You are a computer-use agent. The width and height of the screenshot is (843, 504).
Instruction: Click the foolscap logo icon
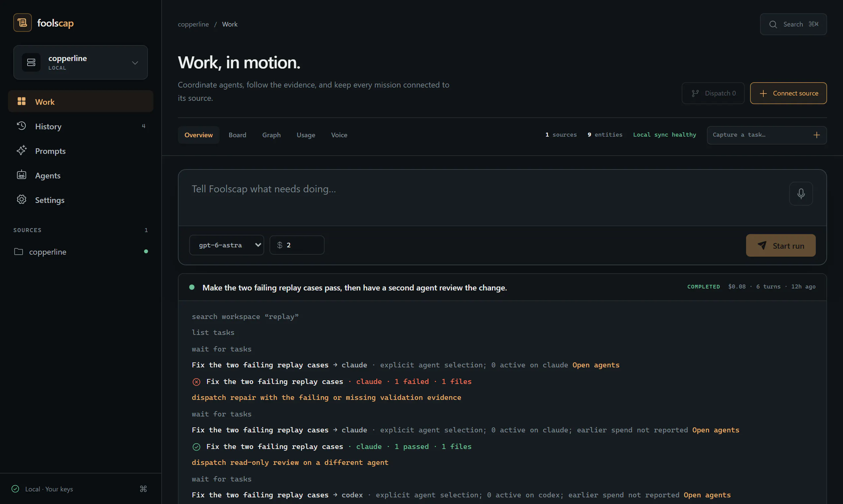click(x=23, y=23)
